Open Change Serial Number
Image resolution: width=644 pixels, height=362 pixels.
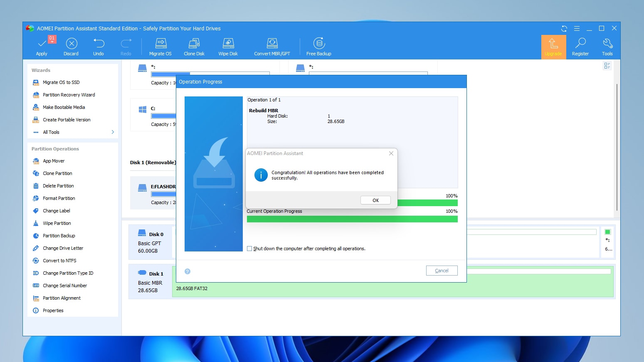point(65,286)
